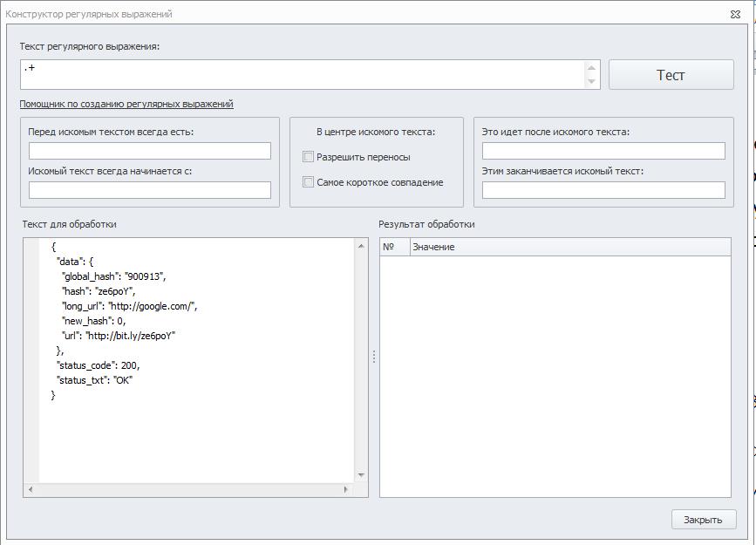The height and width of the screenshot is (545, 756).
Task: Toggle the Самое короткое совпадение checkbox
Action: point(308,182)
